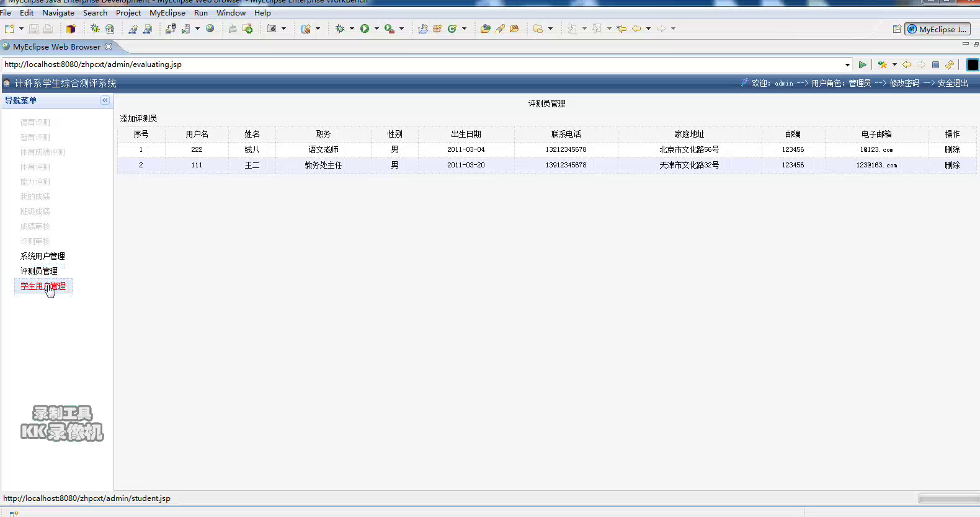
Task: Click the New file wizard icon
Action: [x=9, y=29]
